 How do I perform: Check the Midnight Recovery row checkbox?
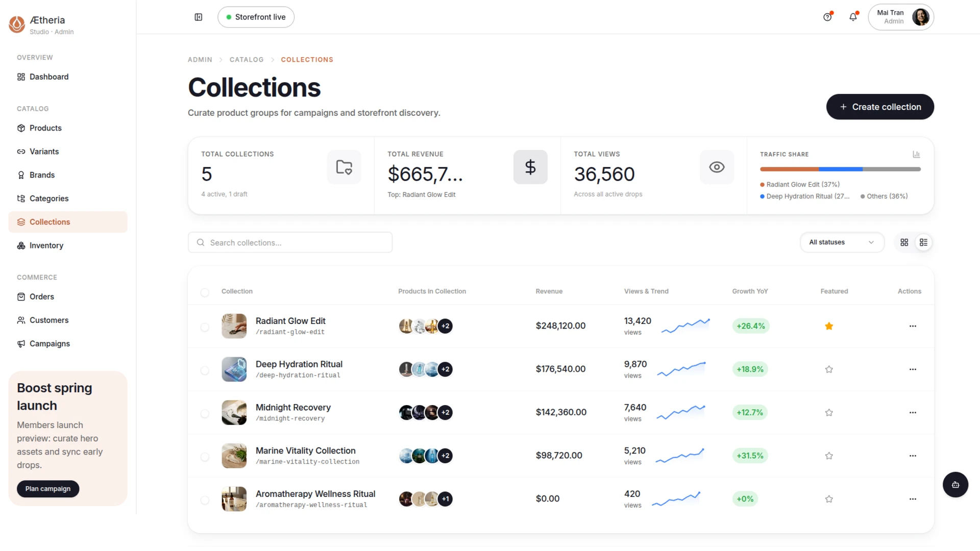pos(205,414)
